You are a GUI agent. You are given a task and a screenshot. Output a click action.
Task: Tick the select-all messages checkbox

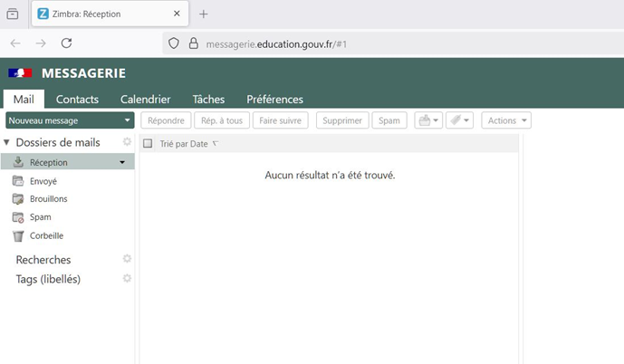[148, 144]
